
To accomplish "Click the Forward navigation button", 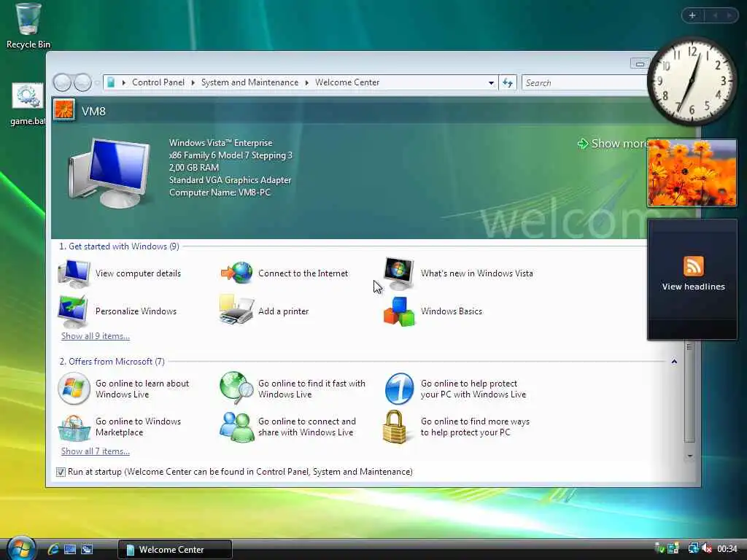I will coord(82,83).
